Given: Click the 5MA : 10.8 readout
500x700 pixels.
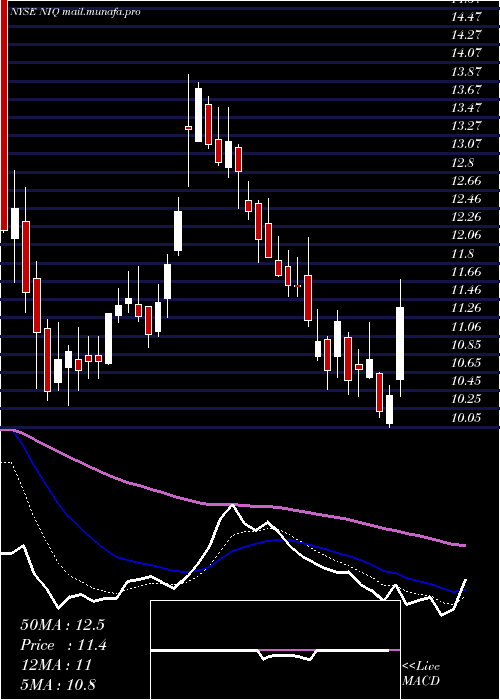Looking at the screenshot, I should (58, 685).
